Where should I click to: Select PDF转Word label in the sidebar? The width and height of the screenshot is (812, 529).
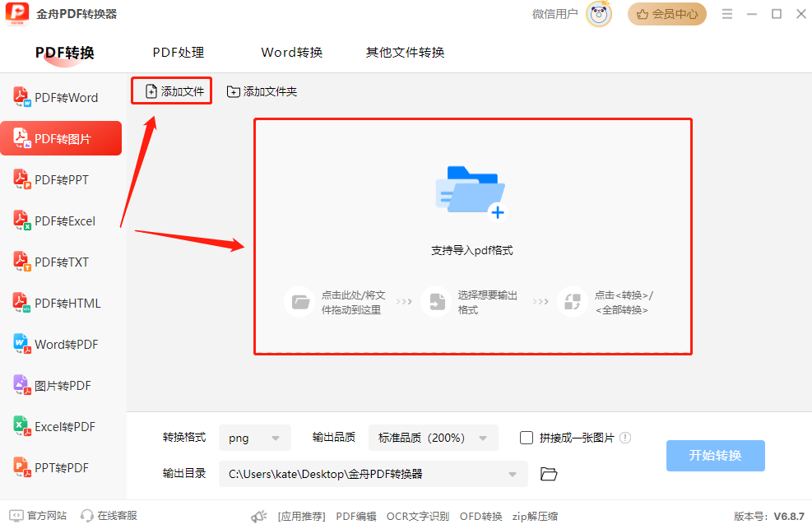[67, 98]
